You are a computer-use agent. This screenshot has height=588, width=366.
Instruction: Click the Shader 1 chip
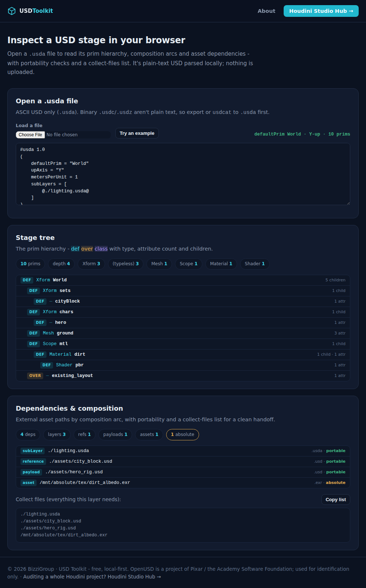click(255, 264)
